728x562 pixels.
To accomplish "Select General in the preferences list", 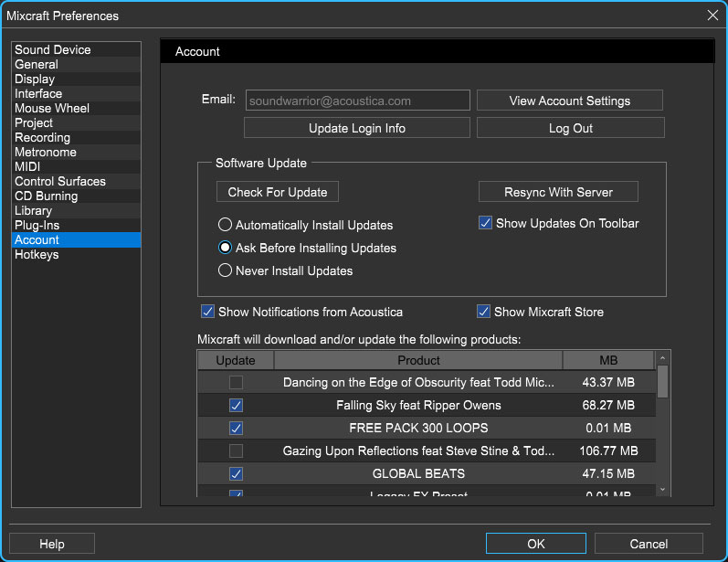I will (76, 65).
